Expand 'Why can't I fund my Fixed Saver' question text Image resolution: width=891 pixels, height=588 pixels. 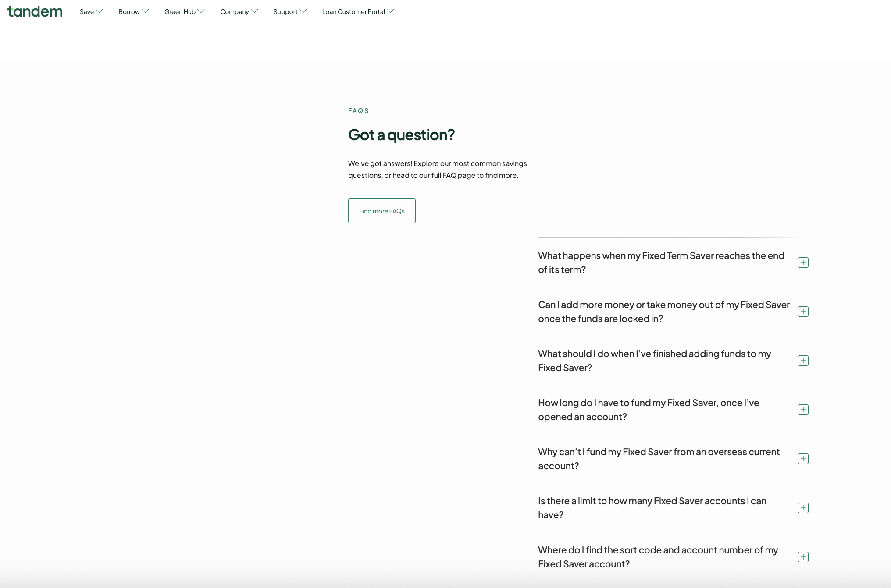(x=659, y=459)
